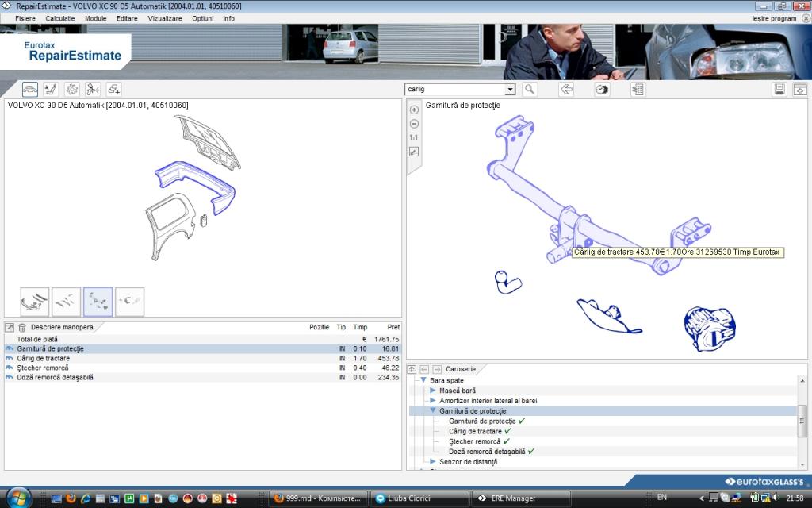Click the trailer socket part in diagram
Image resolution: width=812 pixels, height=508 pixels.
click(x=710, y=328)
